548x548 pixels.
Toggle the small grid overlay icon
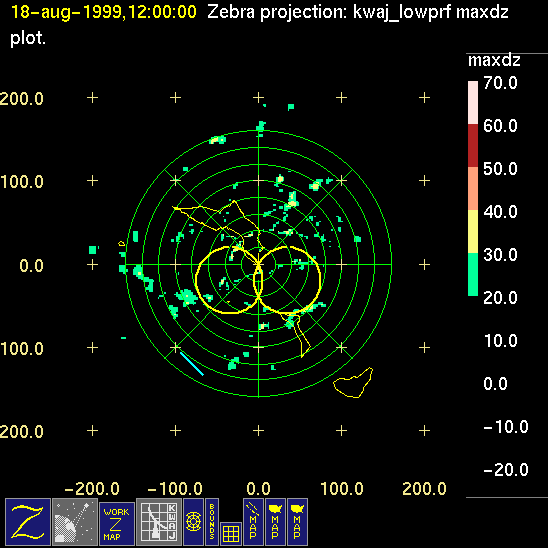(x=231, y=534)
